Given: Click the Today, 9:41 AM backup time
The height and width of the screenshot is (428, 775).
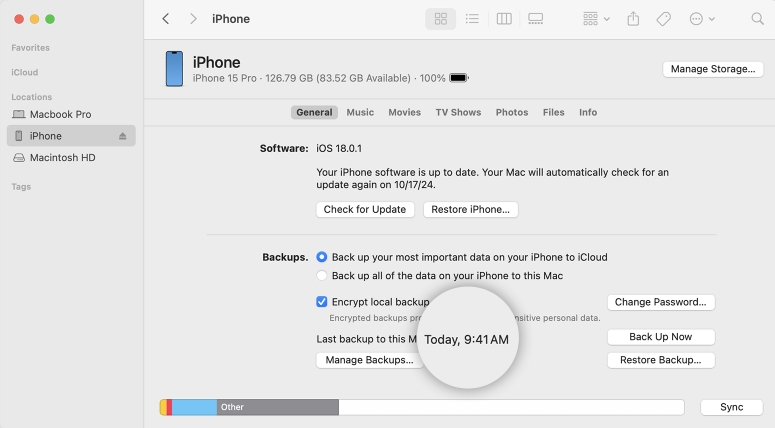Looking at the screenshot, I should [466, 340].
